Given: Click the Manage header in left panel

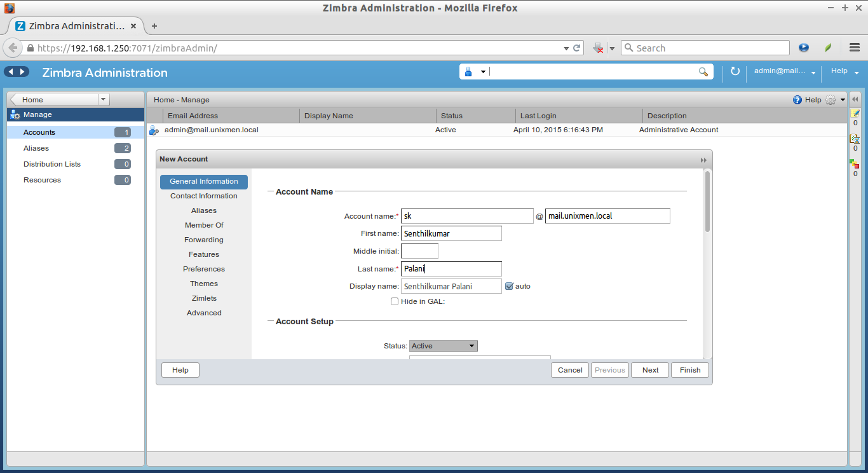Looking at the screenshot, I should click(76, 115).
